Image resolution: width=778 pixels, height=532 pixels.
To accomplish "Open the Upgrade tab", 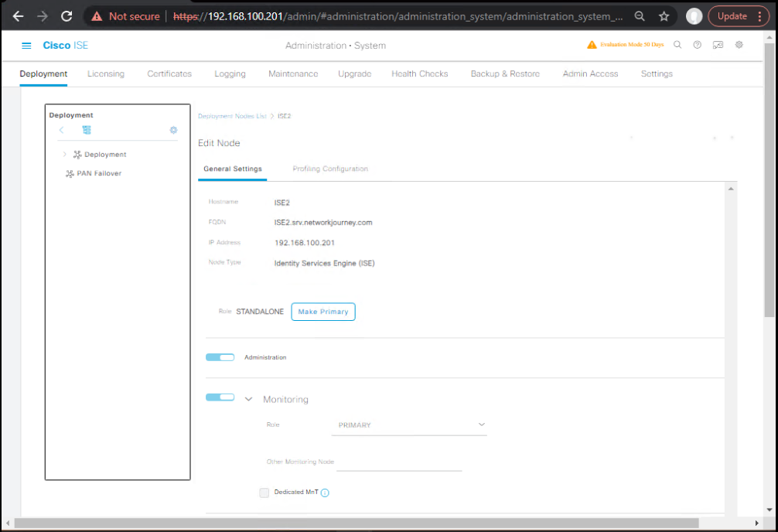I will [354, 74].
